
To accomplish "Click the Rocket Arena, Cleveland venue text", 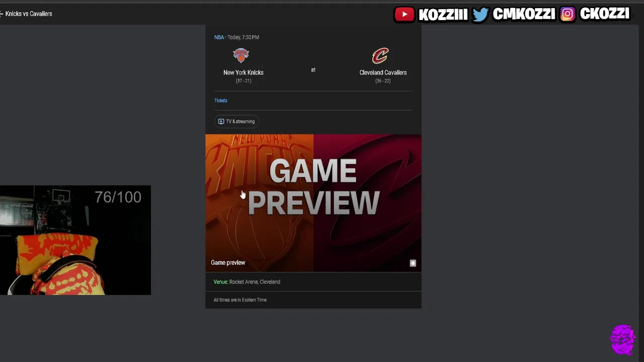I will pos(255,282).
